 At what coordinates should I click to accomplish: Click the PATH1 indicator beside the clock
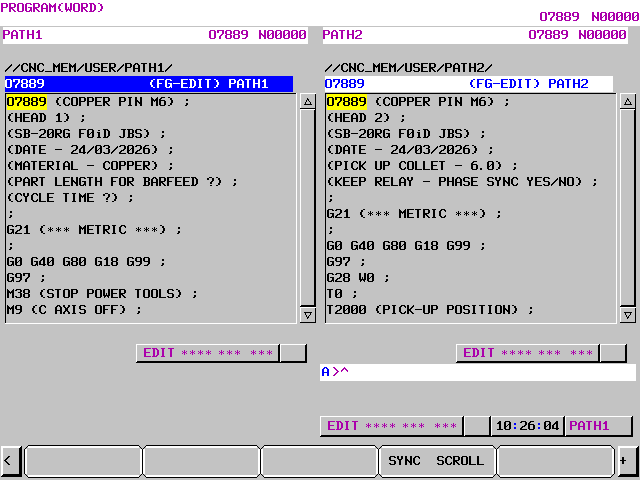[598, 426]
